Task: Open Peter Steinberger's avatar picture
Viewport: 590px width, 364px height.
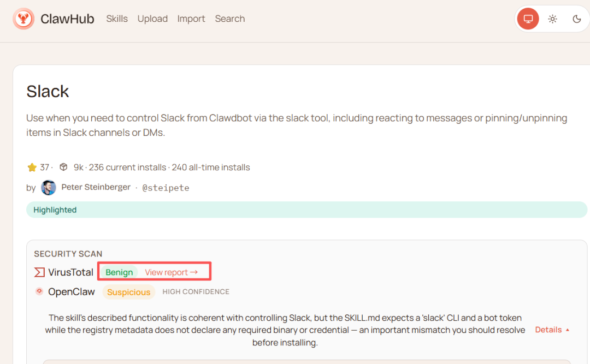Action: tap(49, 188)
